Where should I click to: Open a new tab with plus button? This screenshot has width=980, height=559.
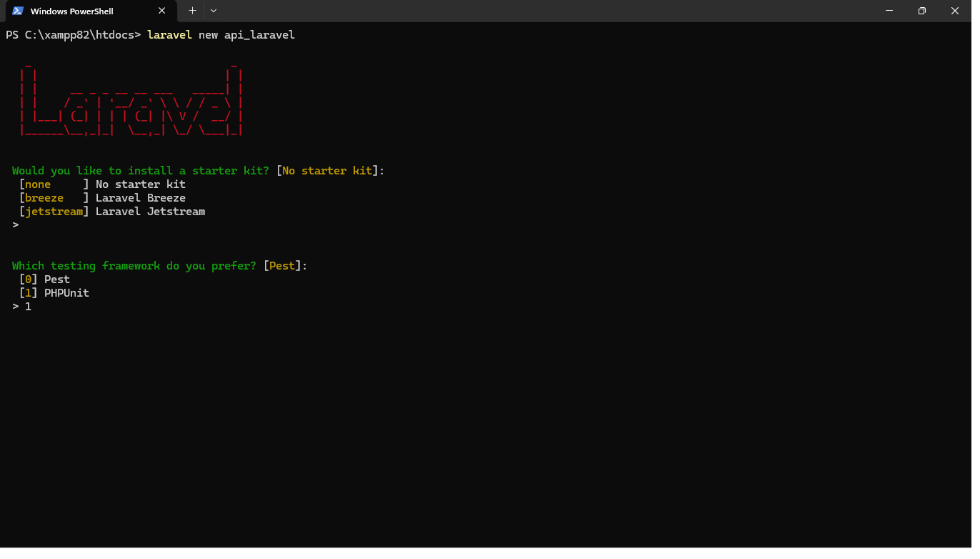(192, 11)
